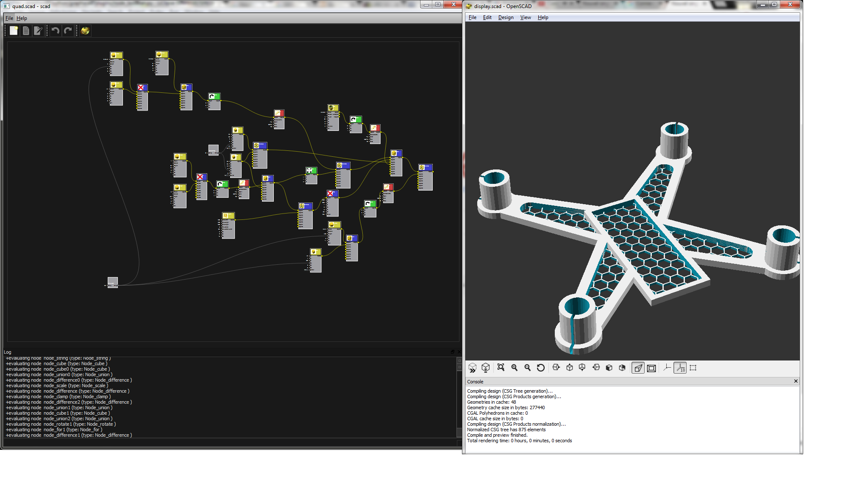The image size is (868, 488).
Task: Click log line 'node_scale (type: Node_scale)'
Action: [57, 385]
